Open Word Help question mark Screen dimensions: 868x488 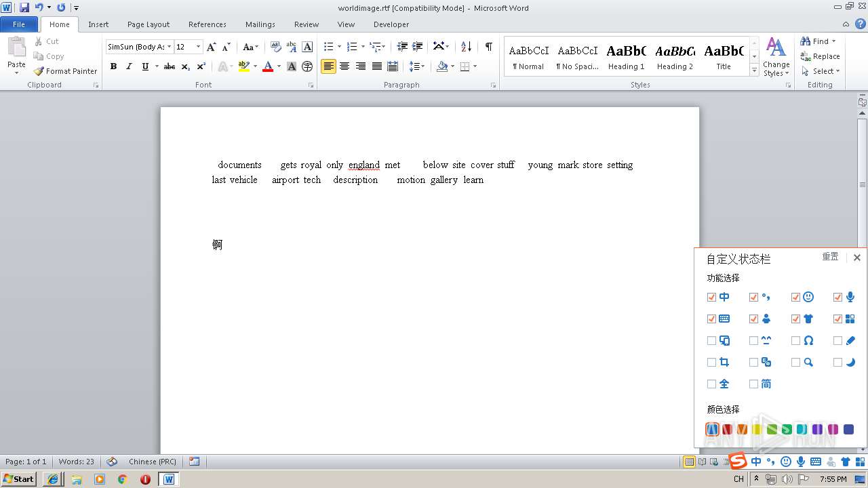(x=861, y=24)
